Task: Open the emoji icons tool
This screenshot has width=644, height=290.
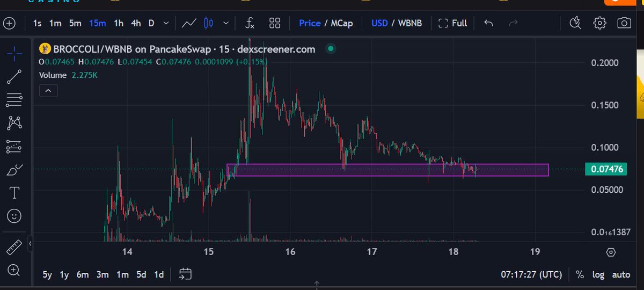Action: coord(14,216)
